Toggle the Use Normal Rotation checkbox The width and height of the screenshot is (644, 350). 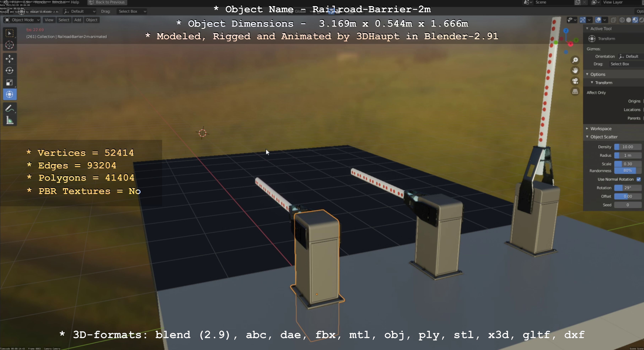coord(638,179)
